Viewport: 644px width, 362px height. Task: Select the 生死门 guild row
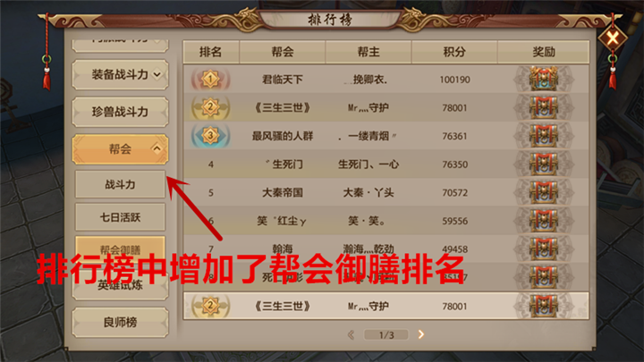(x=386, y=164)
